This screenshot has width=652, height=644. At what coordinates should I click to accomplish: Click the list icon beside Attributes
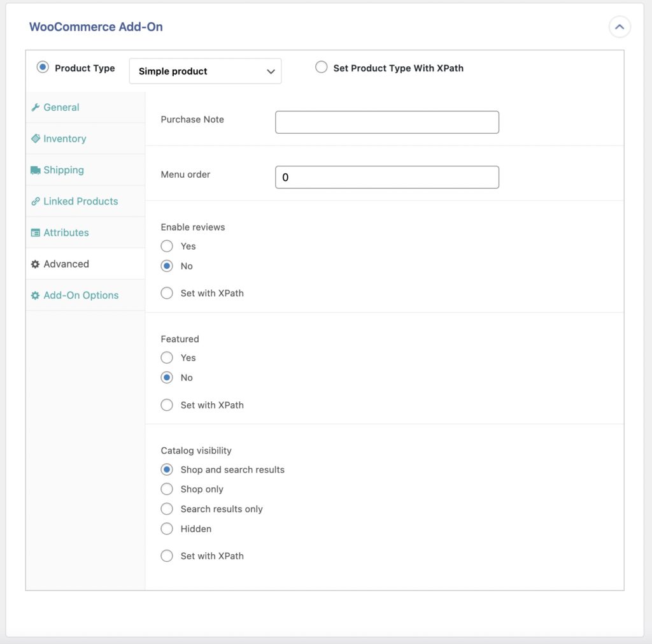coord(36,233)
